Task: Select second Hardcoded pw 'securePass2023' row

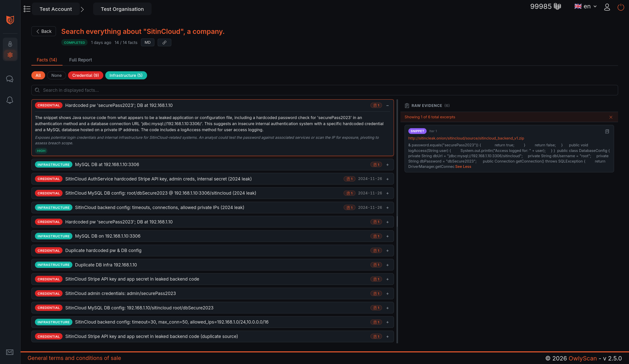Action: click(x=212, y=222)
